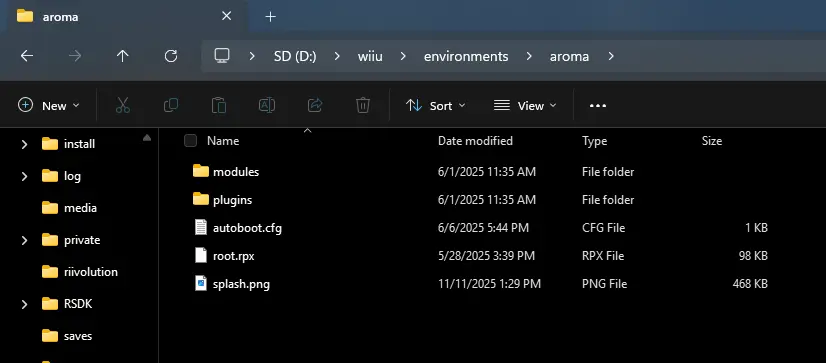
Task: Click aroma in address breadcrumb
Action: (569, 56)
